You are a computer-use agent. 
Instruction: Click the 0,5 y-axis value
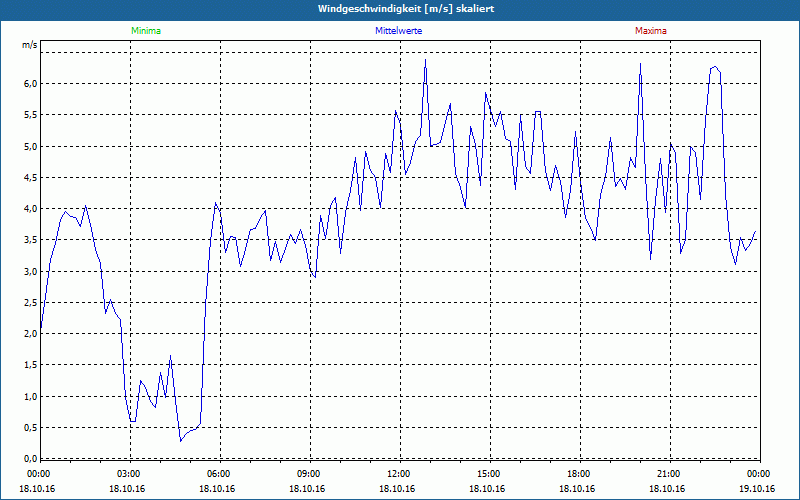pyautogui.click(x=30, y=428)
